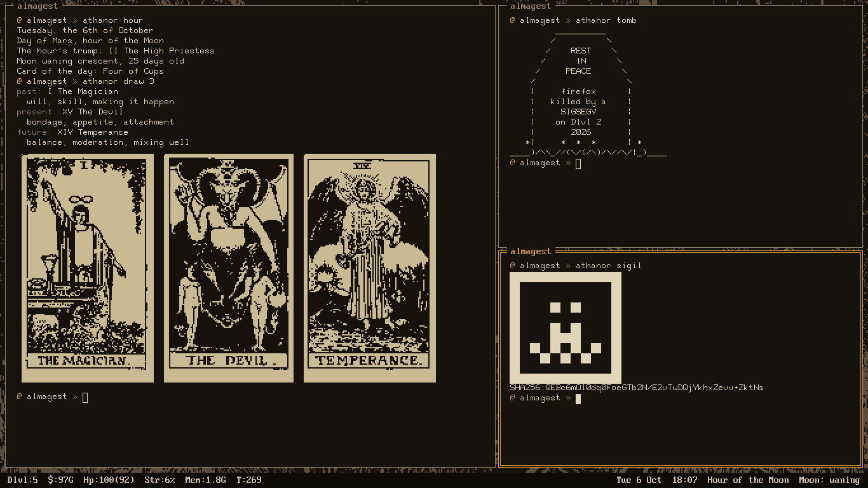Click the 'future: XIV Temperance' line
This screenshot has width=868, height=488.
click(72, 132)
